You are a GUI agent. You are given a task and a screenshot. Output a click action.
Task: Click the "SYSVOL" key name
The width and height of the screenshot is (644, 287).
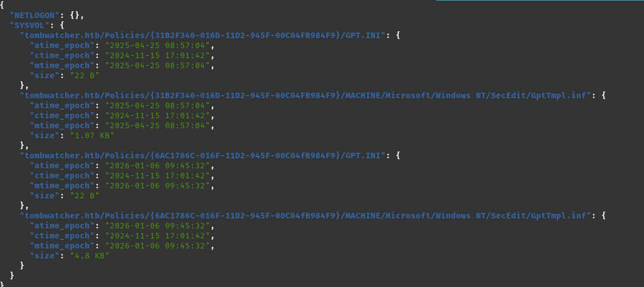pos(29,26)
